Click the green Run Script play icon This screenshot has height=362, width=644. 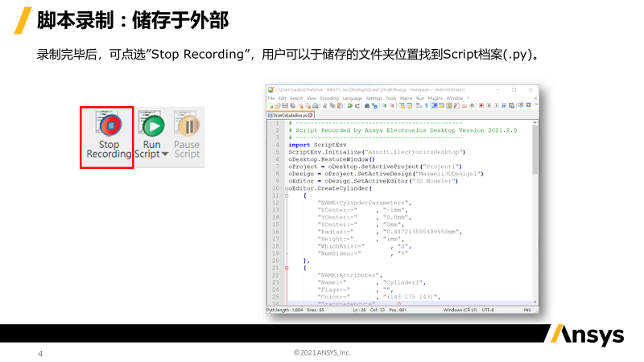pyautogui.click(x=153, y=125)
